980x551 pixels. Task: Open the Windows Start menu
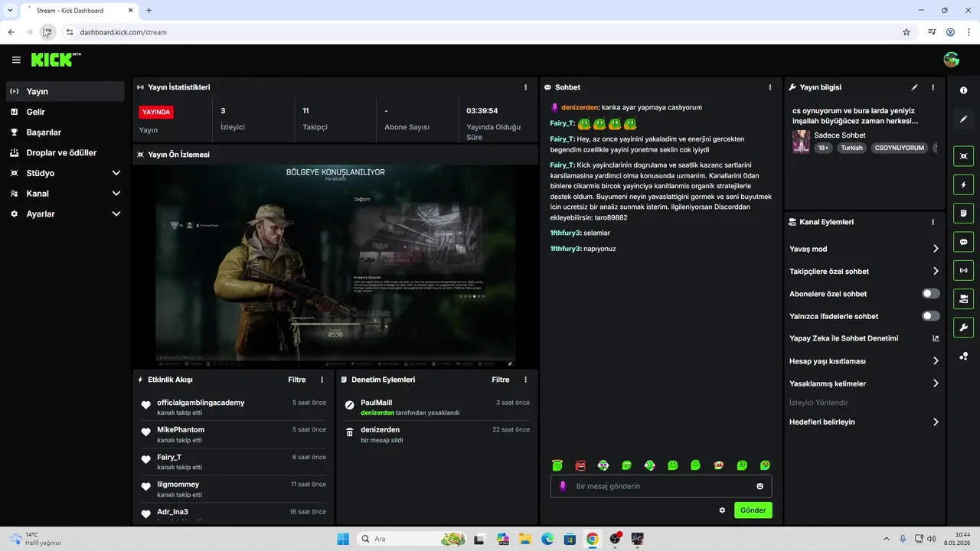coord(343,539)
